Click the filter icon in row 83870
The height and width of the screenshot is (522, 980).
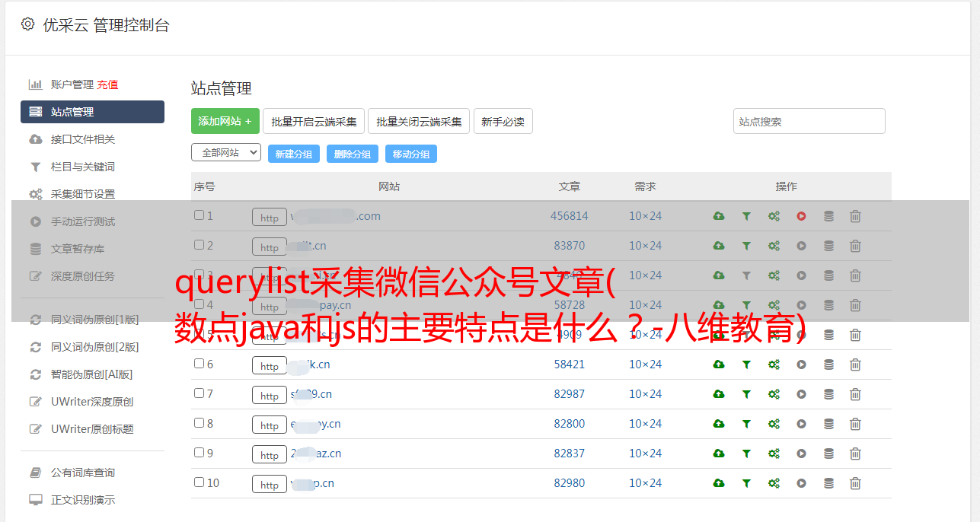tap(746, 246)
